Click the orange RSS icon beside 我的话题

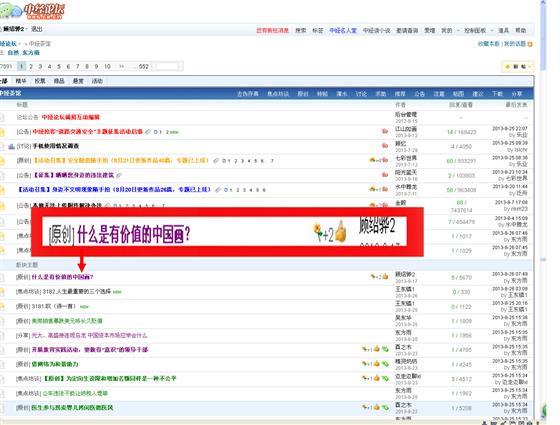click(x=530, y=44)
